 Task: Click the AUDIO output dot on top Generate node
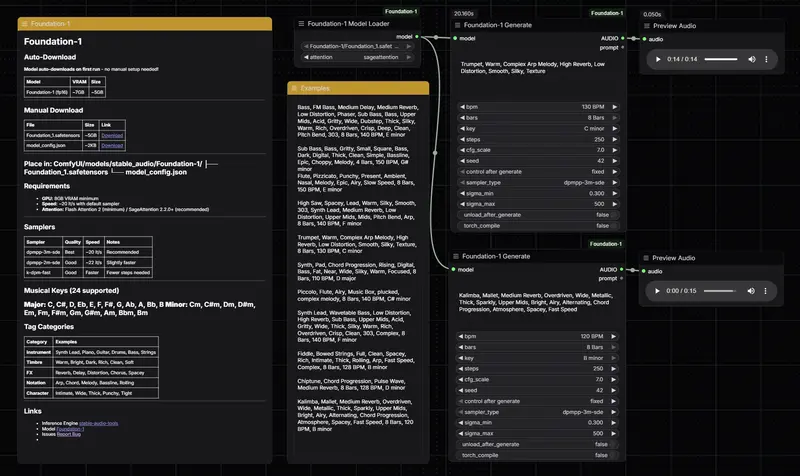coord(622,39)
